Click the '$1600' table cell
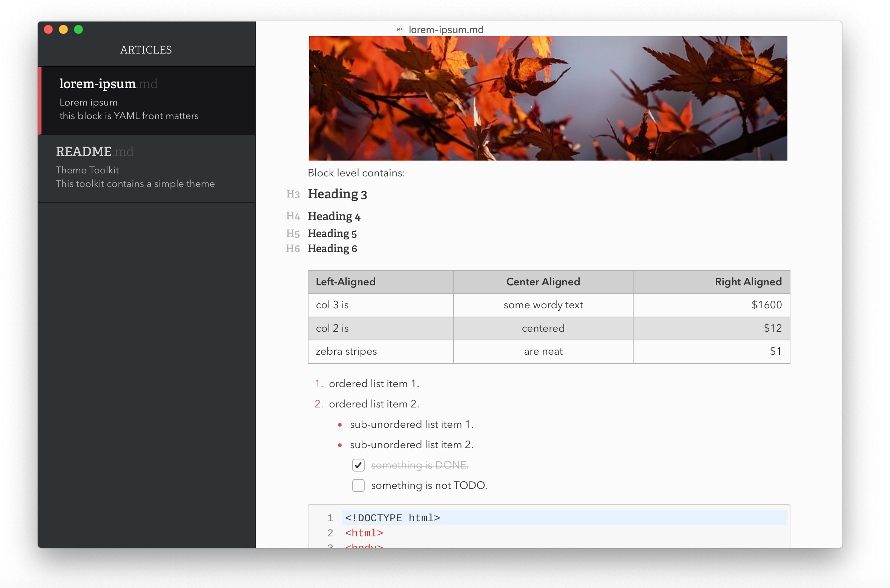 (x=766, y=305)
